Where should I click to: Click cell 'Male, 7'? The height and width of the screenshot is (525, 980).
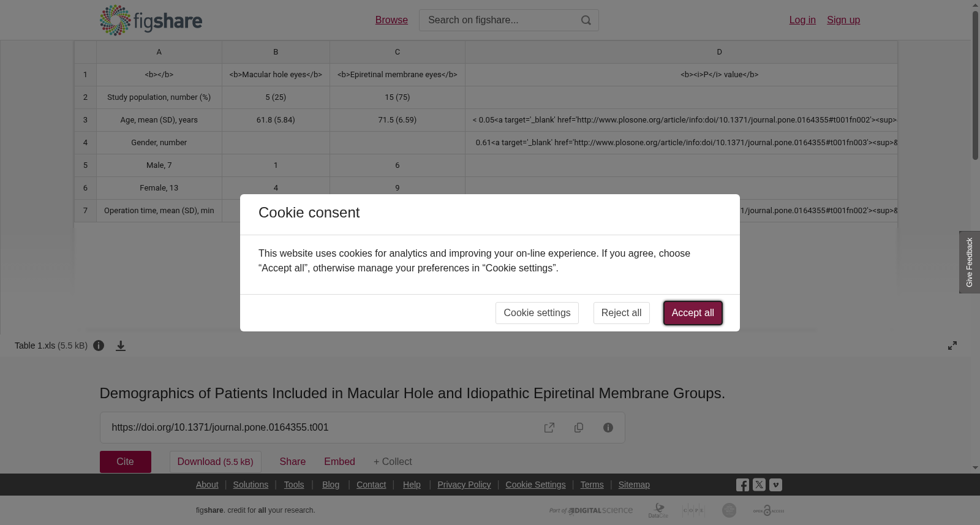click(159, 165)
